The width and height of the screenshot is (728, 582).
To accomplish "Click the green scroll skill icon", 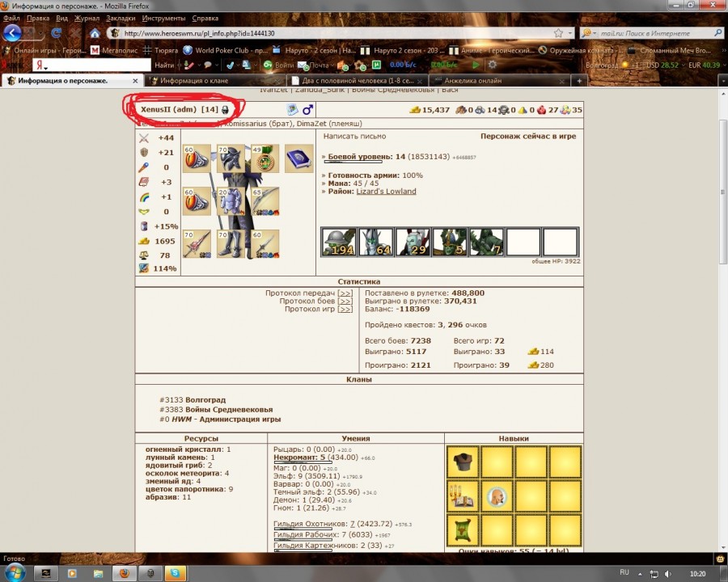I will 463,530.
